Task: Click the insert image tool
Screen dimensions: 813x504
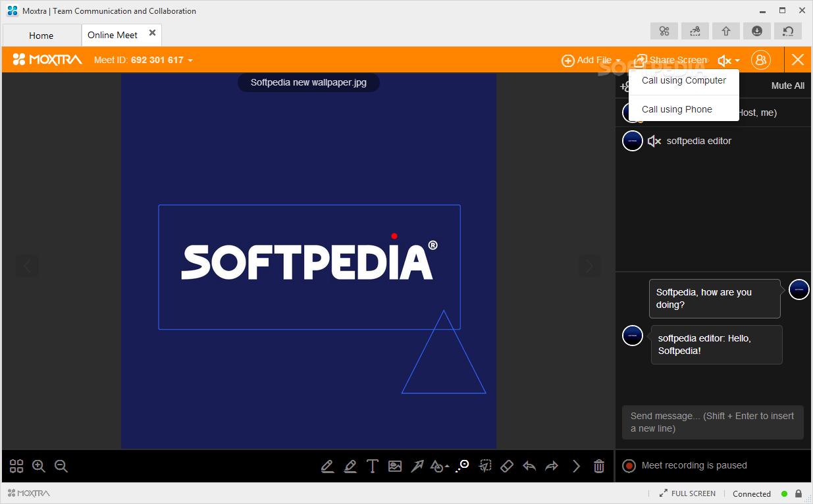Action: click(394, 466)
